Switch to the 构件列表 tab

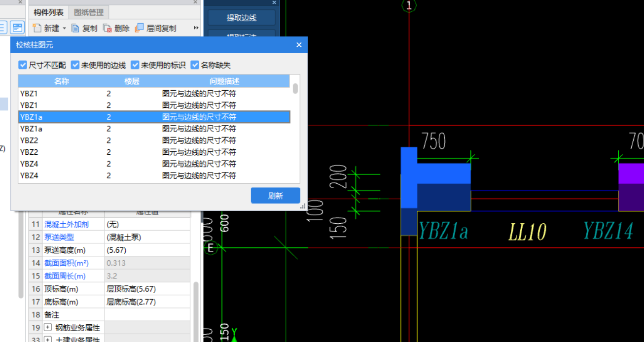pos(48,12)
